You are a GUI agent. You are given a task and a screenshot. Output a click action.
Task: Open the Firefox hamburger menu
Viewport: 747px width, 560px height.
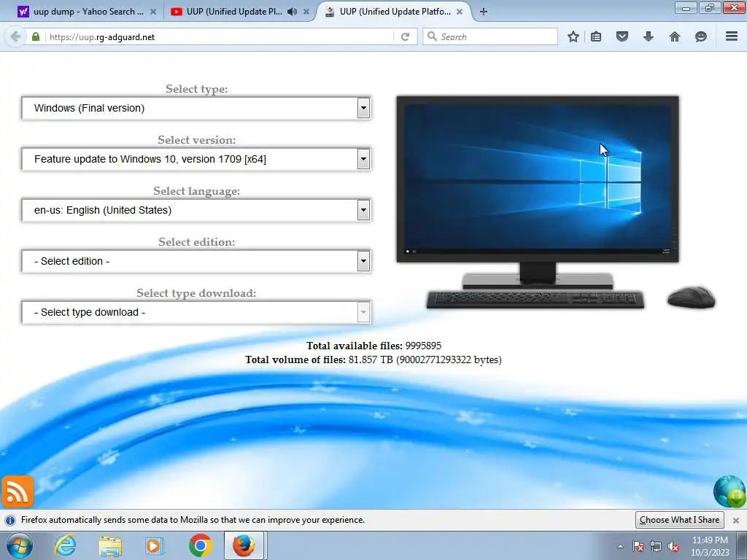pyautogui.click(x=732, y=36)
